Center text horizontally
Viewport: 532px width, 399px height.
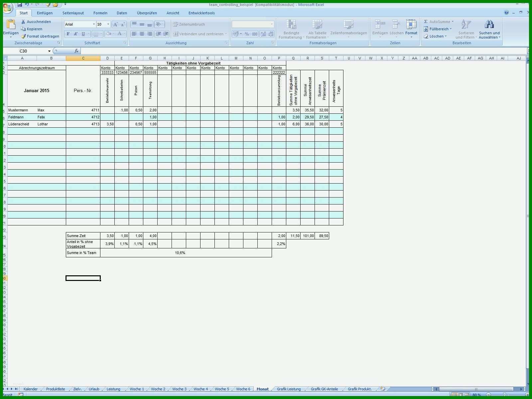pos(142,34)
